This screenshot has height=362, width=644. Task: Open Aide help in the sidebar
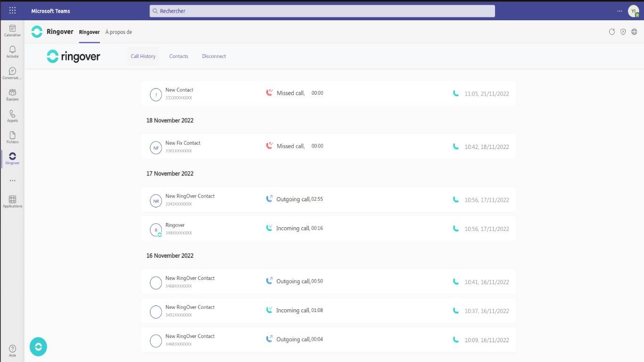tap(12, 351)
